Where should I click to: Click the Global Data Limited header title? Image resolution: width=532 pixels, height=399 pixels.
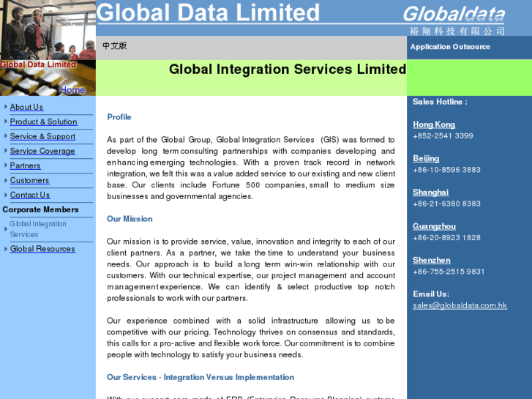208,12
